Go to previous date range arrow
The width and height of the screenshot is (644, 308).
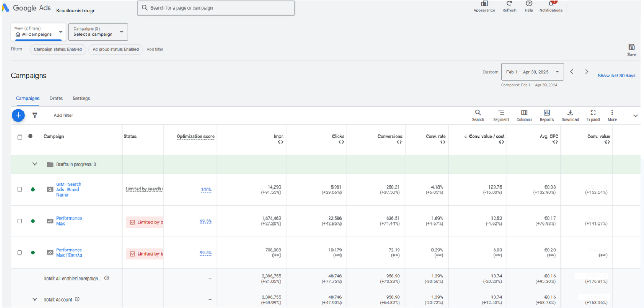pyautogui.click(x=572, y=72)
